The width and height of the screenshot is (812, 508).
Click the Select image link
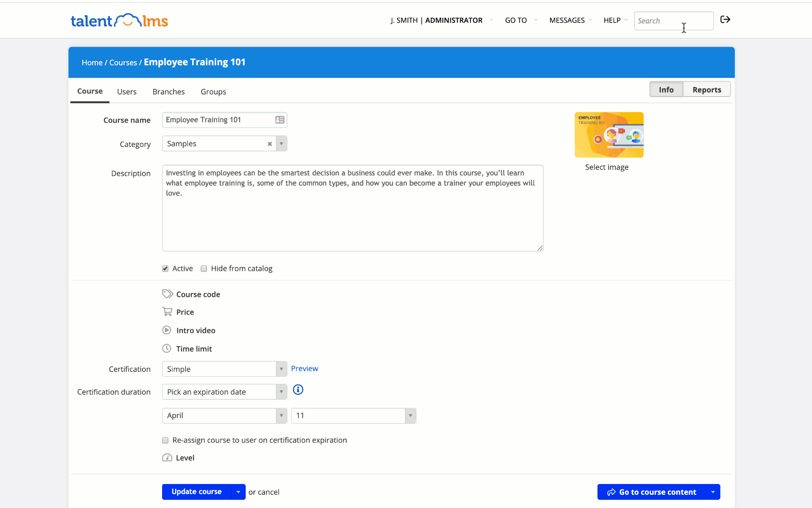pos(607,167)
